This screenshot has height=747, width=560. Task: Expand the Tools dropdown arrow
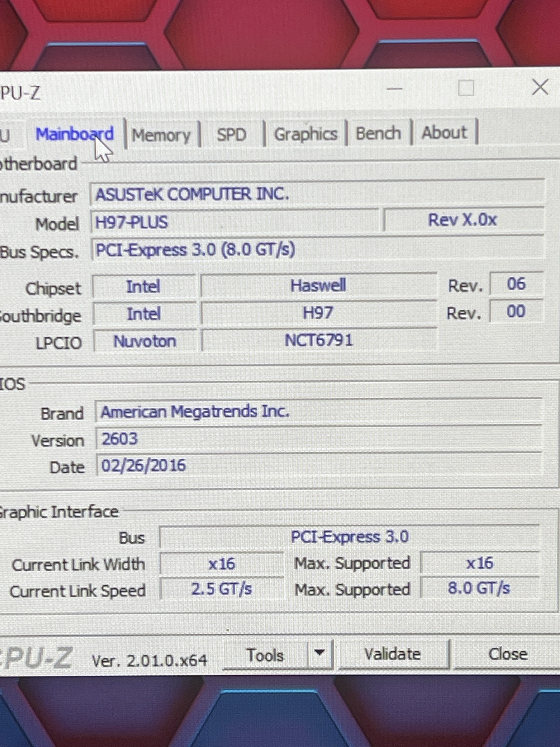(x=319, y=653)
